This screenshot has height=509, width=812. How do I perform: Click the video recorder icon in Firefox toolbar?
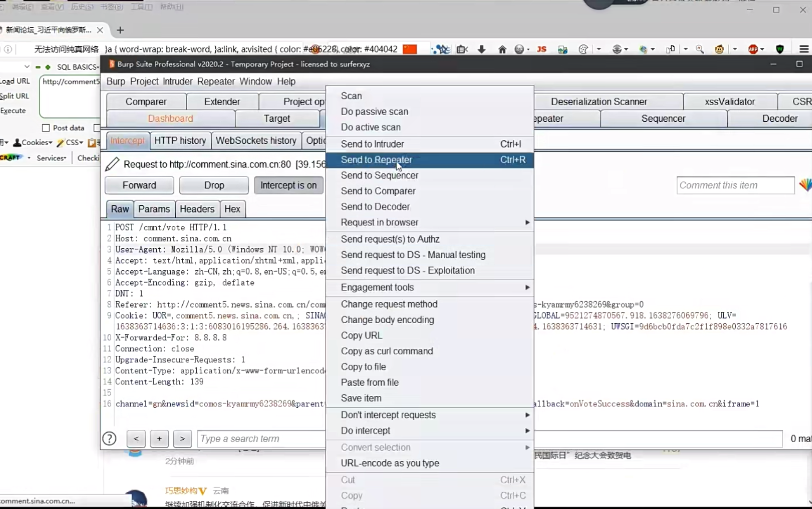click(462, 49)
